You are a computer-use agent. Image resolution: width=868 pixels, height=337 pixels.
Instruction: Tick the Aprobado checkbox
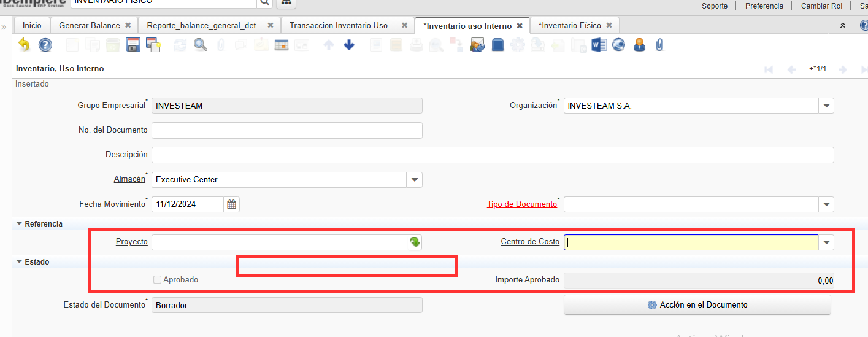[x=158, y=280]
